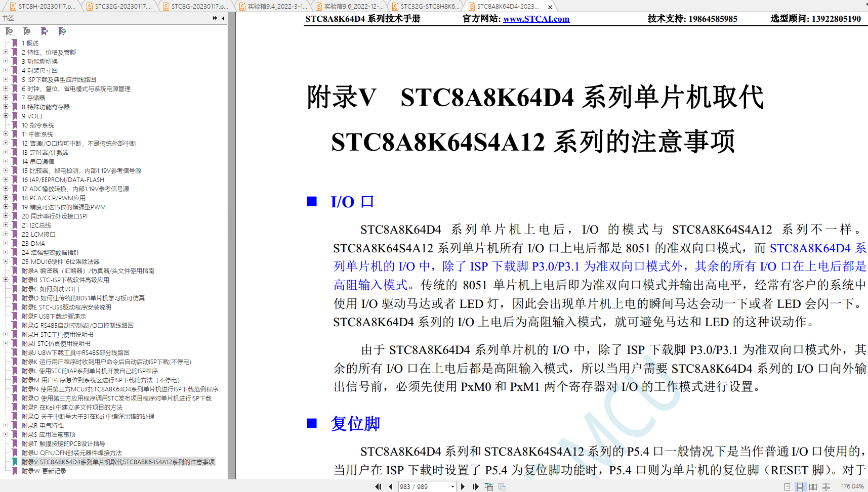Switch to continuous facing view
The image size is (868, 492).
click(826, 486)
